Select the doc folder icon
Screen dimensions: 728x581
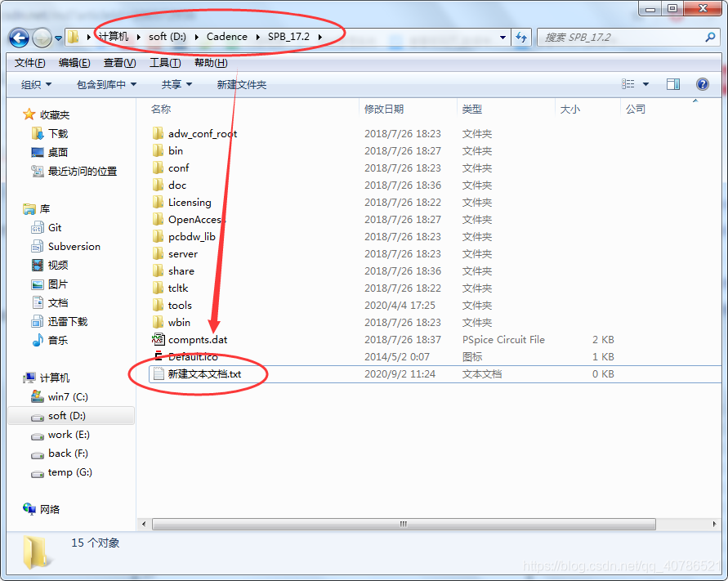click(x=158, y=185)
